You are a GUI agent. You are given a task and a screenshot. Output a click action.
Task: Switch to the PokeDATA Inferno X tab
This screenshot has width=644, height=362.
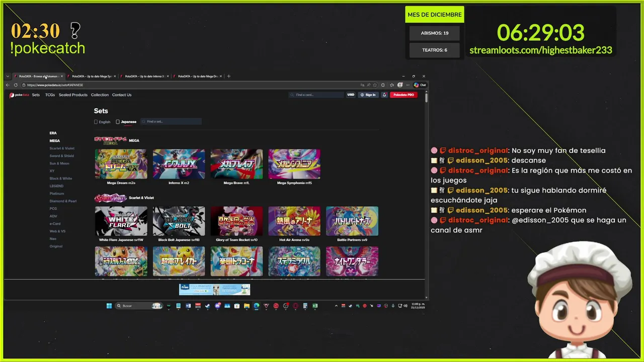pos(144,76)
